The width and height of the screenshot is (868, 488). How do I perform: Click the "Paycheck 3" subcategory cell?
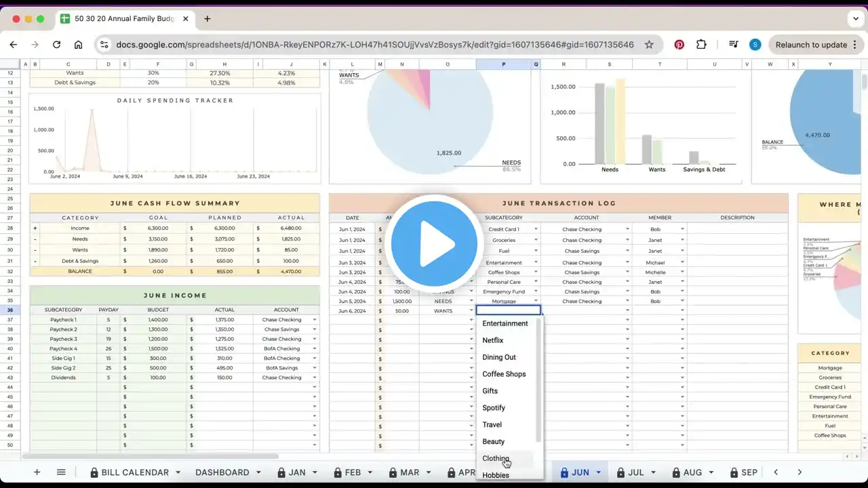(x=62, y=339)
